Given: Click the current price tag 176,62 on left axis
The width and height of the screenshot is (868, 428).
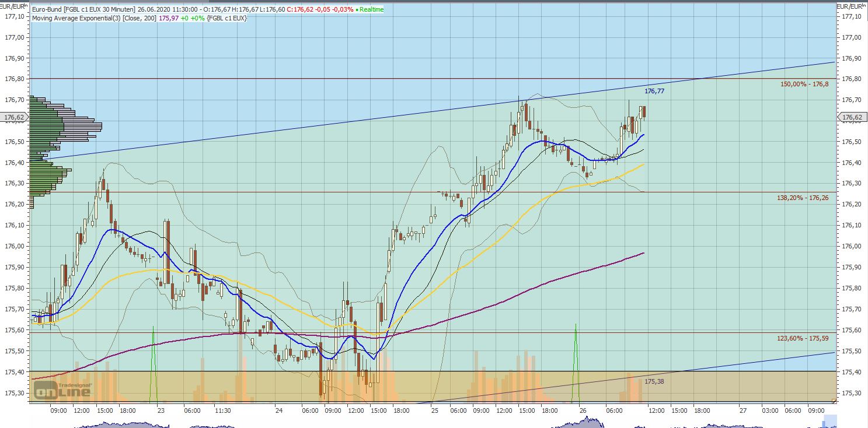Looking at the screenshot, I should click(14, 118).
